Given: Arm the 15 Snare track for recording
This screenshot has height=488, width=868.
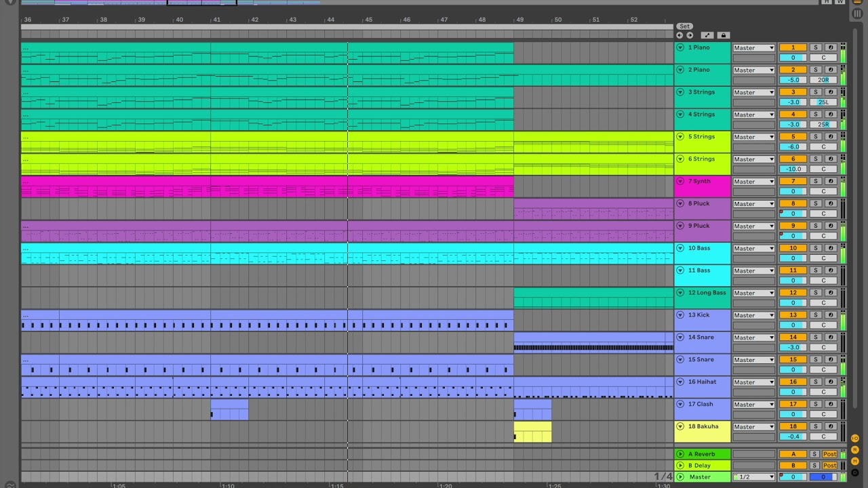Looking at the screenshot, I should coord(830,360).
